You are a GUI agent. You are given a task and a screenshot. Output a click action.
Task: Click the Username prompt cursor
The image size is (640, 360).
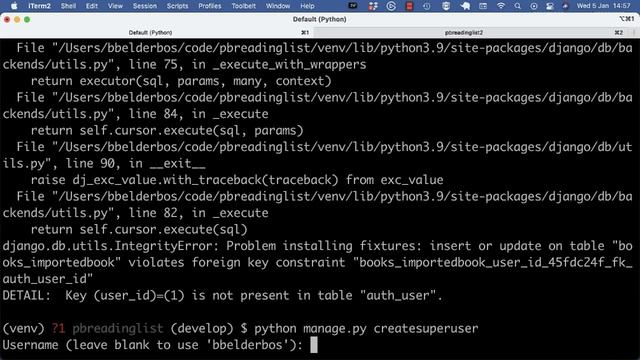313,345
